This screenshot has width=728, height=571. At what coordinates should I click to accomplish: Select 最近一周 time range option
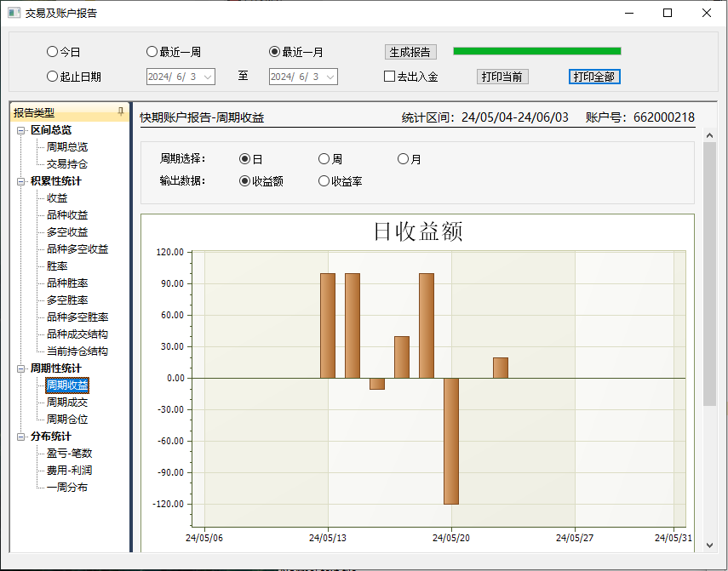[x=152, y=52]
